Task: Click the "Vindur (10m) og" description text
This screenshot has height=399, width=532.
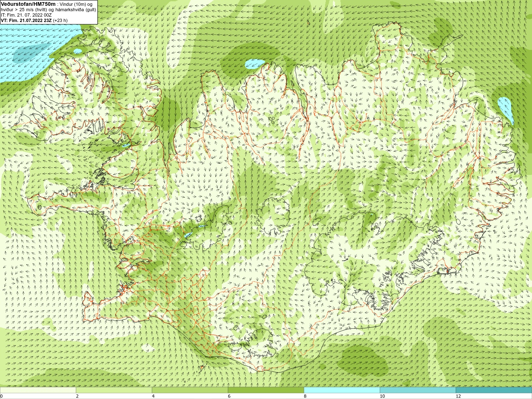Action: (x=76, y=4)
